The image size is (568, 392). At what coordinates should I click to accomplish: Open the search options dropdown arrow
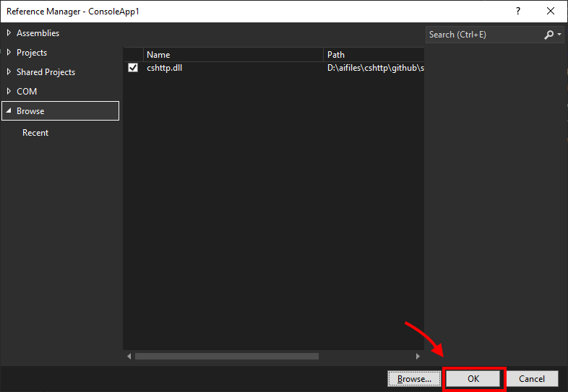pos(559,35)
